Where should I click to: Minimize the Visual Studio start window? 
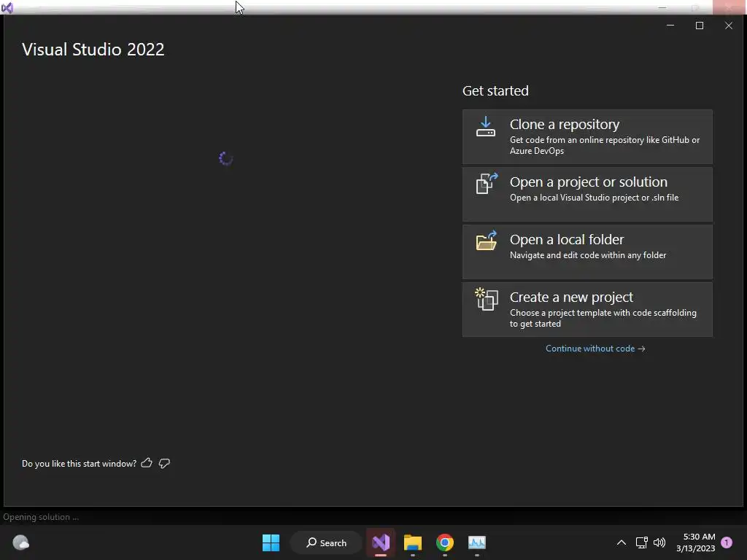[670, 26]
